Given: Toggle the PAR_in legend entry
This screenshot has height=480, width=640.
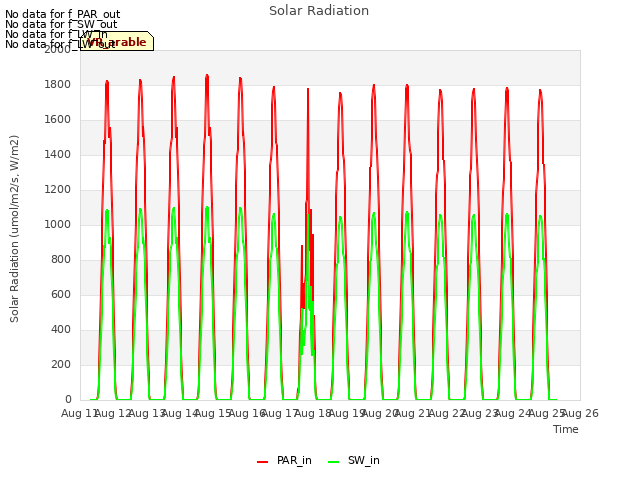Looking at the screenshot, I should pyautogui.click(x=284, y=461).
